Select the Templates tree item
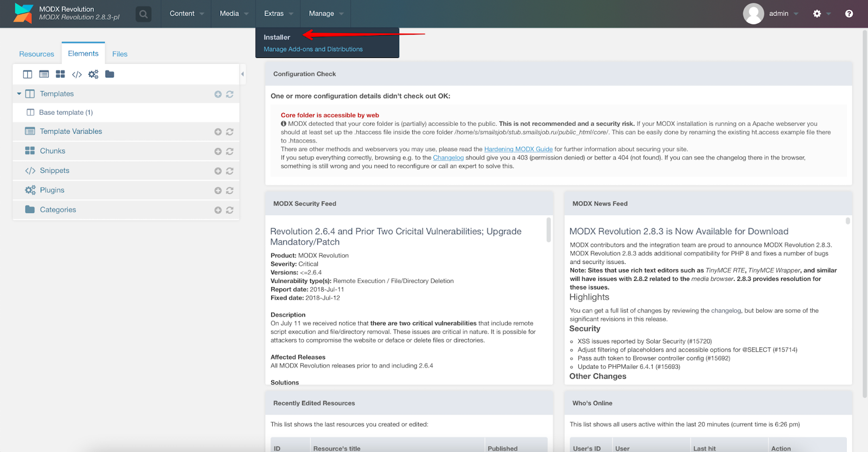The height and width of the screenshot is (452, 868). (56, 94)
